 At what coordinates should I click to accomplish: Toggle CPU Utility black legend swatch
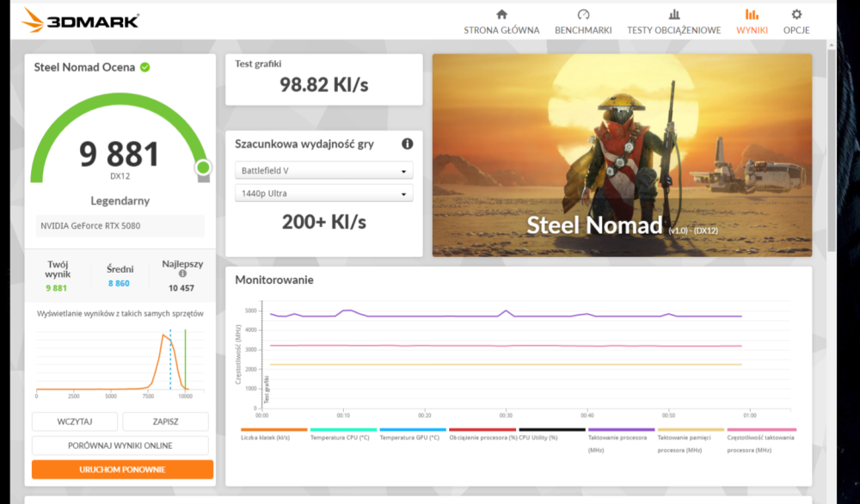[x=552, y=429]
